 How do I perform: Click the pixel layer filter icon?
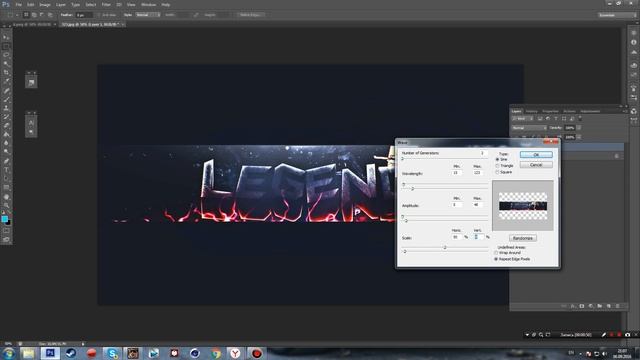[540, 119]
